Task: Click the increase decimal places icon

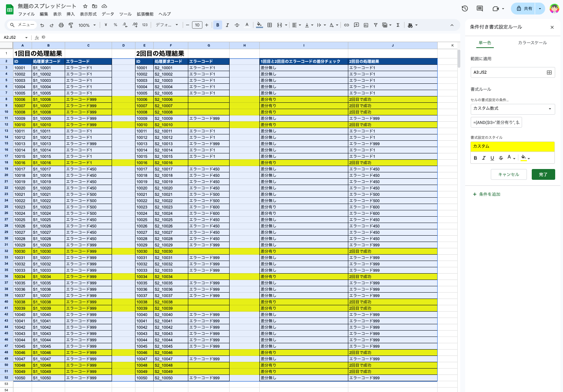Action: [135, 25]
